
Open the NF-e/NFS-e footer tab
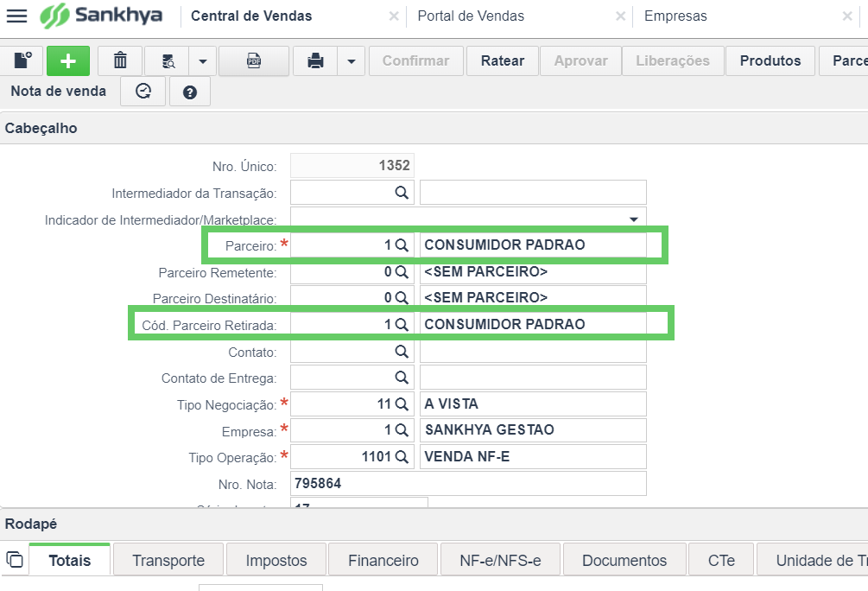500,560
